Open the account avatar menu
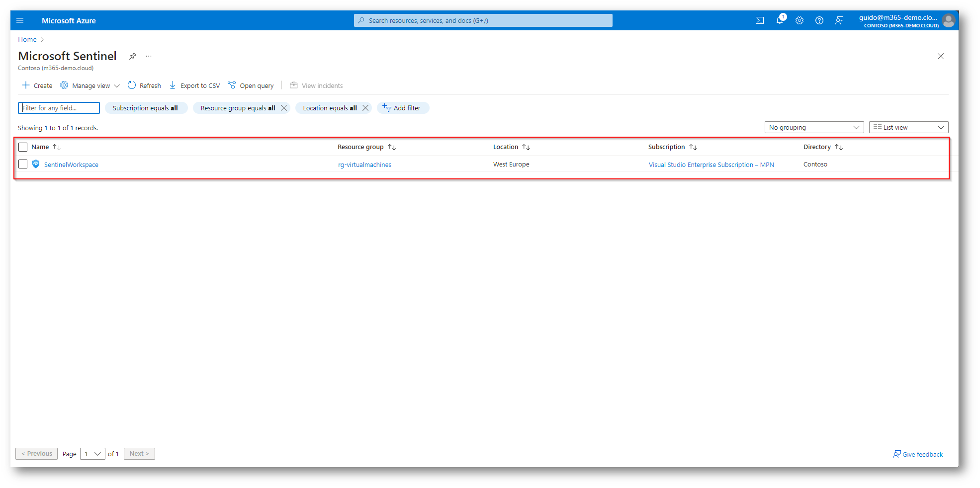 pos(949,20)
